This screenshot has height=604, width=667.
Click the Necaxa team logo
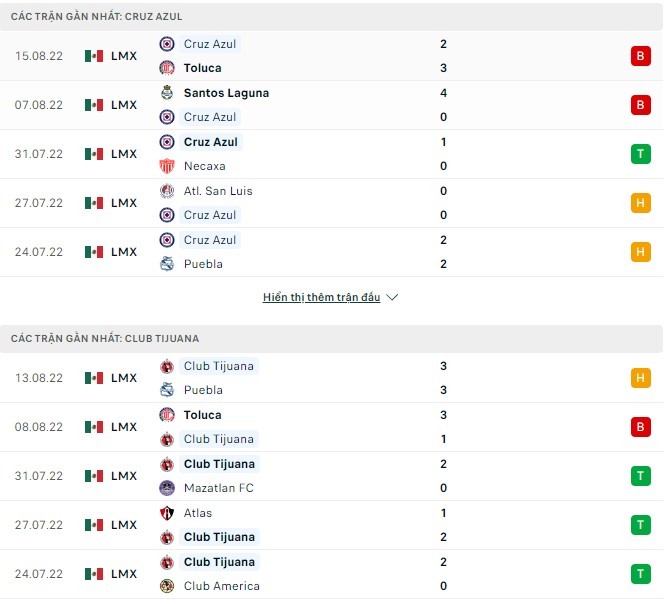click(167, 166)
